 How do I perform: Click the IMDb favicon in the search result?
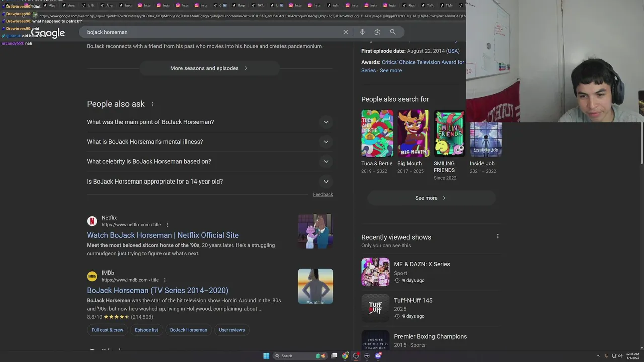pos(92,276)
